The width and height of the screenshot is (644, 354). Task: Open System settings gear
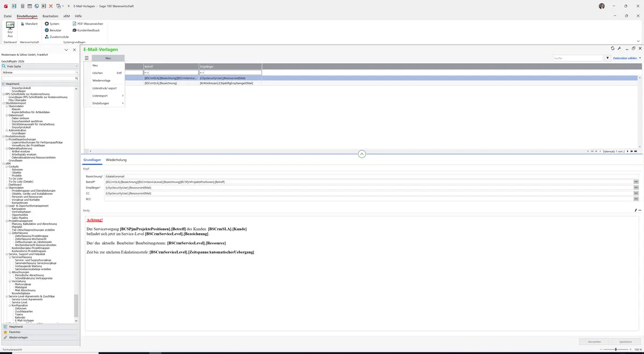coord(52,24)
